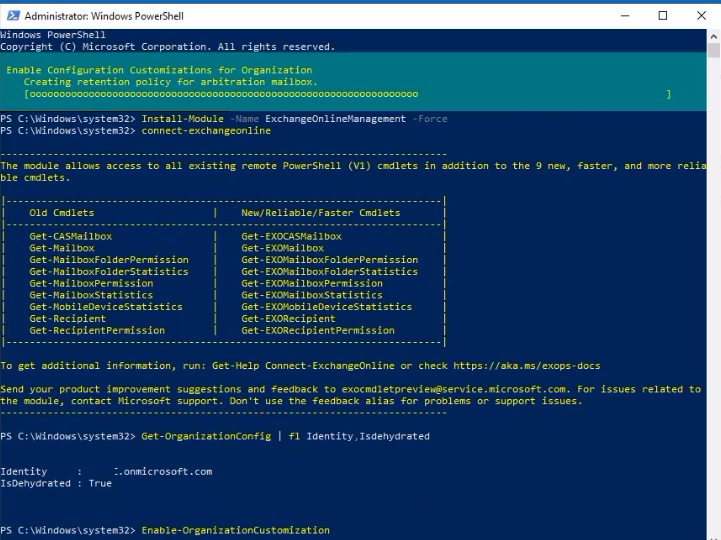
Task: Click the .onmicrosoft.com identity value
Action: click(163, 471)
